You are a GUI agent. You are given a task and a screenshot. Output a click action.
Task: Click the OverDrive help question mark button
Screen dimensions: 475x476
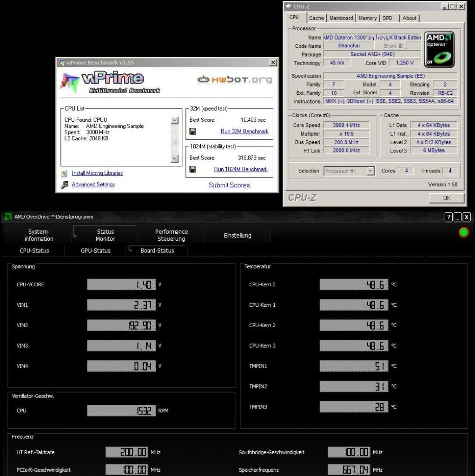click(449, 217)
